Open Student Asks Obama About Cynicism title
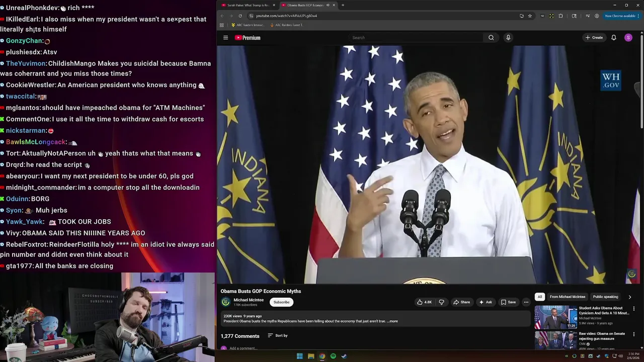Screen dimensions: 644x362 point(603,310)
